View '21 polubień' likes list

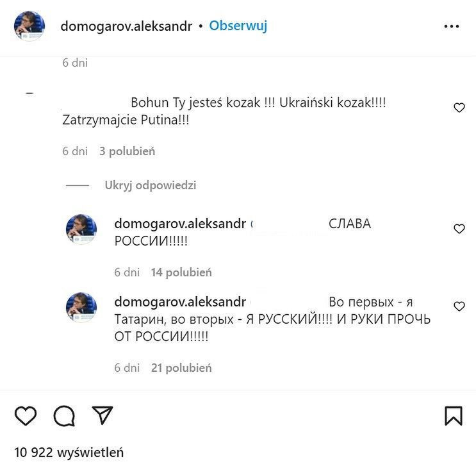point(181,367)
